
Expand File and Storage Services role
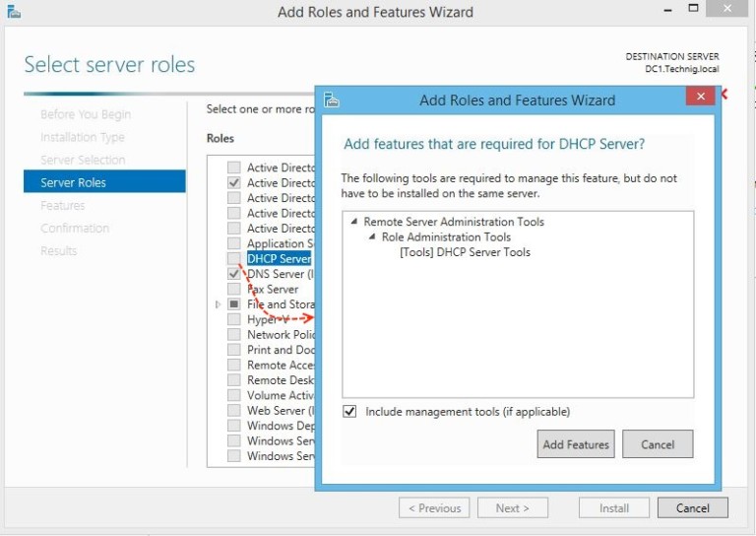point(219,304)
